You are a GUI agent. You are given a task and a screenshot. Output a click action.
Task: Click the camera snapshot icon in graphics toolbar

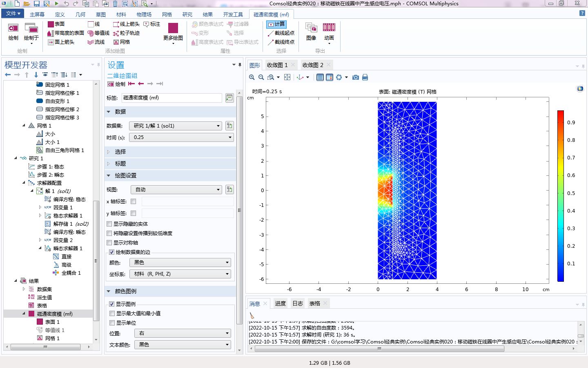[356, 77]
